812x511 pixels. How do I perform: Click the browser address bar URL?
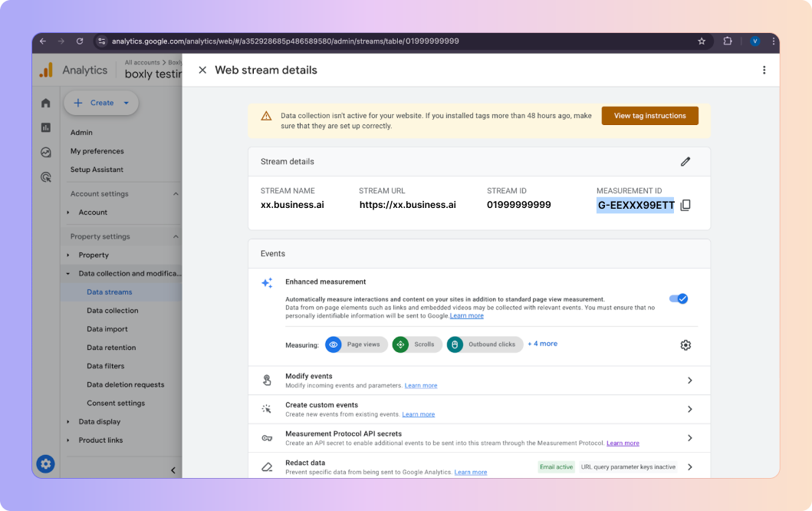pyautogui.click(x=285, y=41)
